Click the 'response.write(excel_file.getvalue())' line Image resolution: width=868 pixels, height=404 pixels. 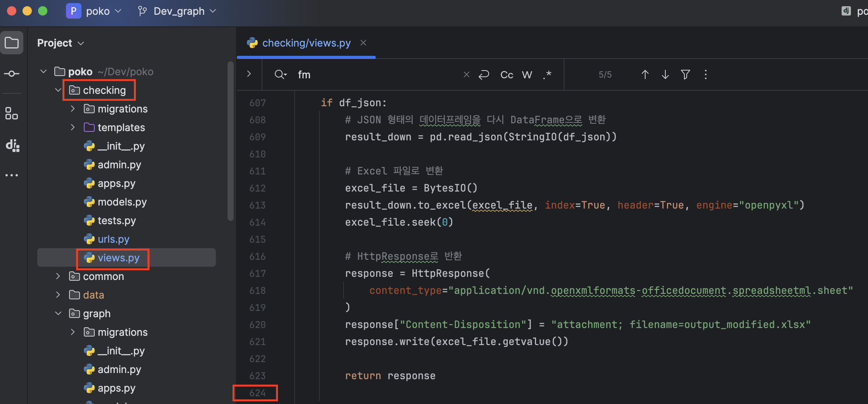[x=457, y=342]
